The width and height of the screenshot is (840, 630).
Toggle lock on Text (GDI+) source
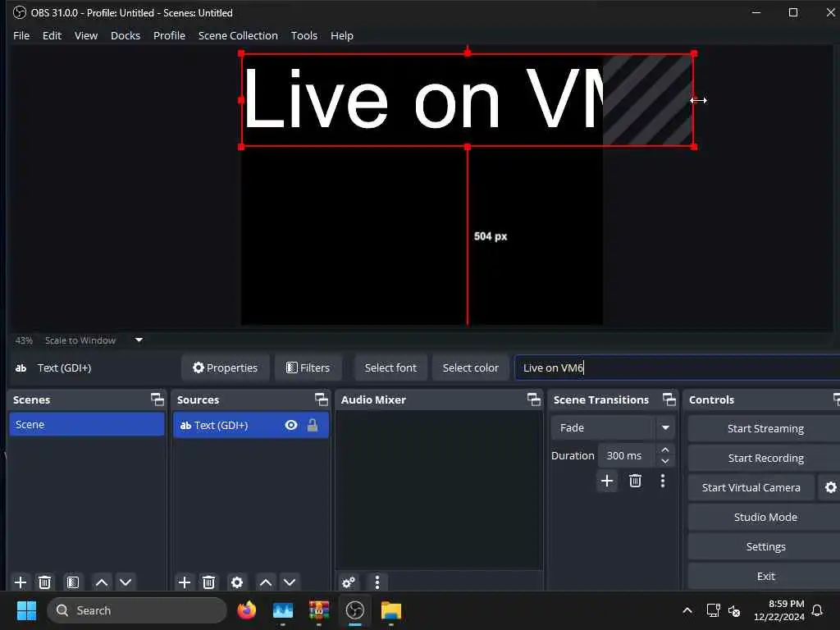click(313, 426)
